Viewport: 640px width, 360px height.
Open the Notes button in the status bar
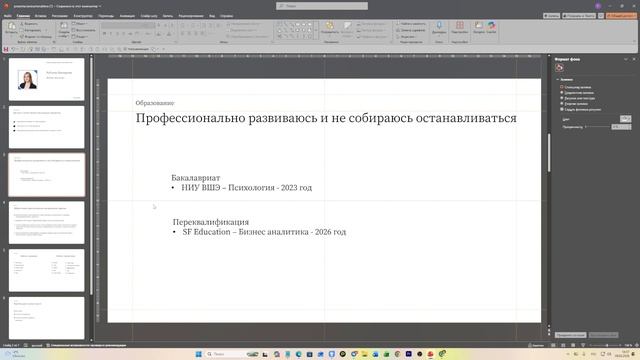536,345
